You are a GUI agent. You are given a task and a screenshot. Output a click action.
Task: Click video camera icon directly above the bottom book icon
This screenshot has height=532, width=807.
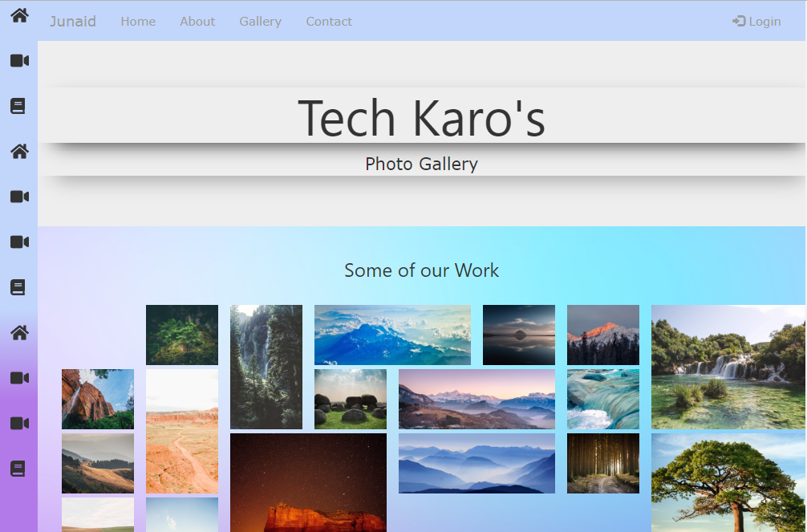[19, 424]
